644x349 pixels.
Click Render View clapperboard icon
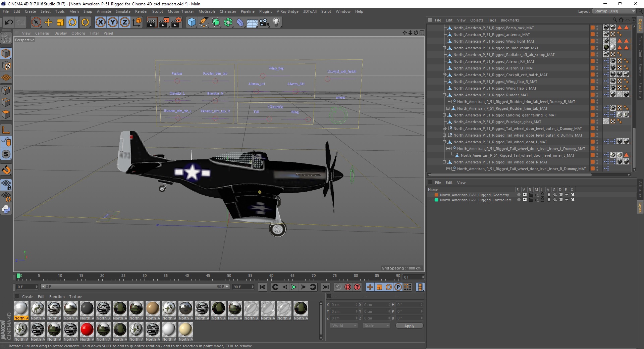point(152,22)
